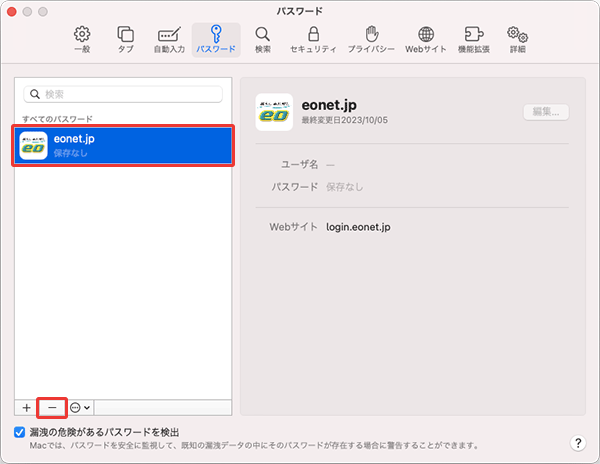This screenshot has width=600, height=464.
Task: Open the タブ (Tabs) preferences pane
Action: point(125,39)
